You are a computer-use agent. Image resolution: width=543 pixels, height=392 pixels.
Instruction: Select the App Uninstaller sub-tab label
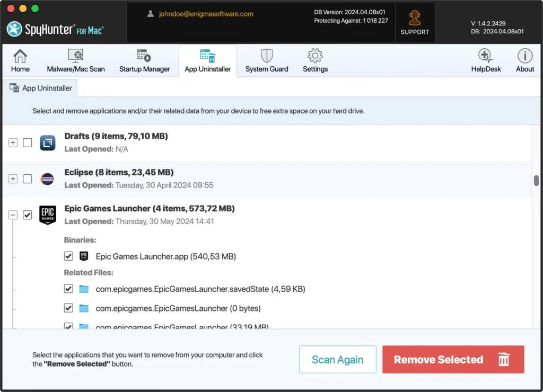(x=47, y=88)
